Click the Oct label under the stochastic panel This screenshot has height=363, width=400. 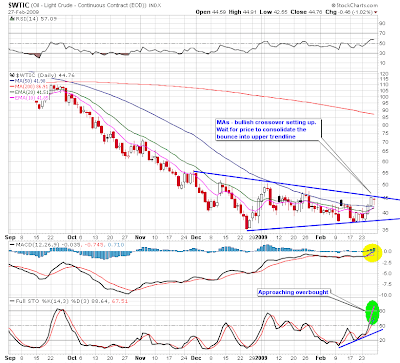72,358
